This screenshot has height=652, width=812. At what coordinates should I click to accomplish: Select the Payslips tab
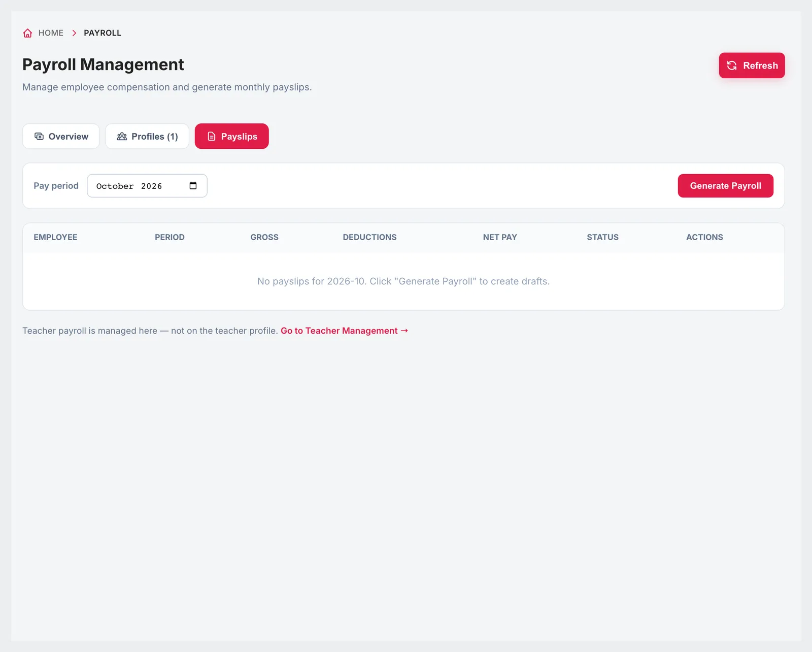(232, 136)
